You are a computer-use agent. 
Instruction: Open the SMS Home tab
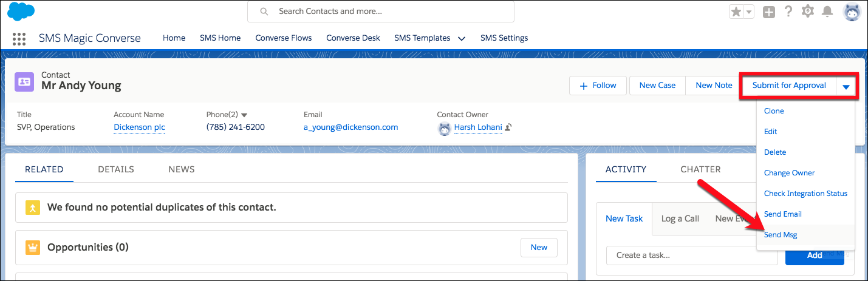pyautogui.click(x=220, y=38)
